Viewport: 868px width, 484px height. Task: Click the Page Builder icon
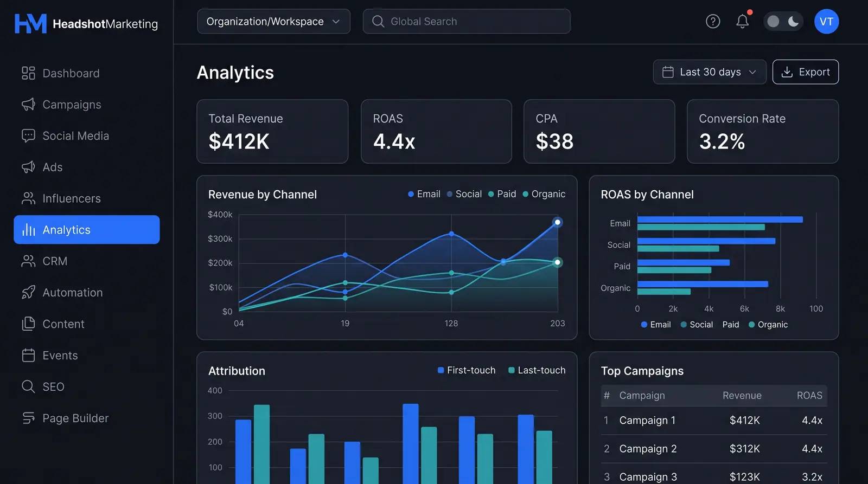coord(28,418)
